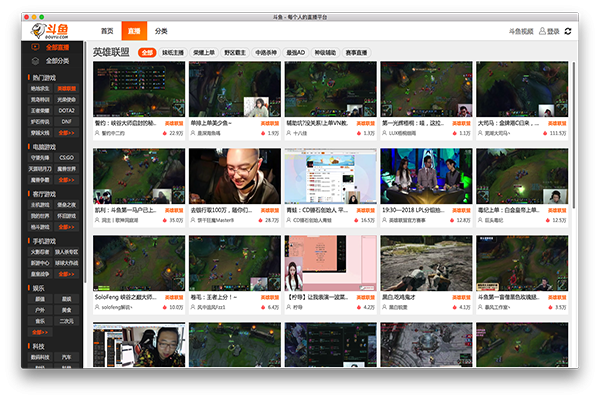Expand 全部>> under 电脑游戏
Screen dimensions: 600x400
(67, 180)
